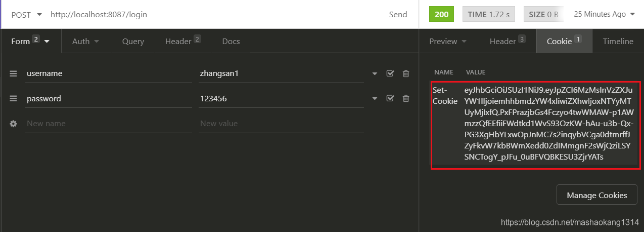Edit the username field name
The image size is (644, 232).
(x=109, y=73)
